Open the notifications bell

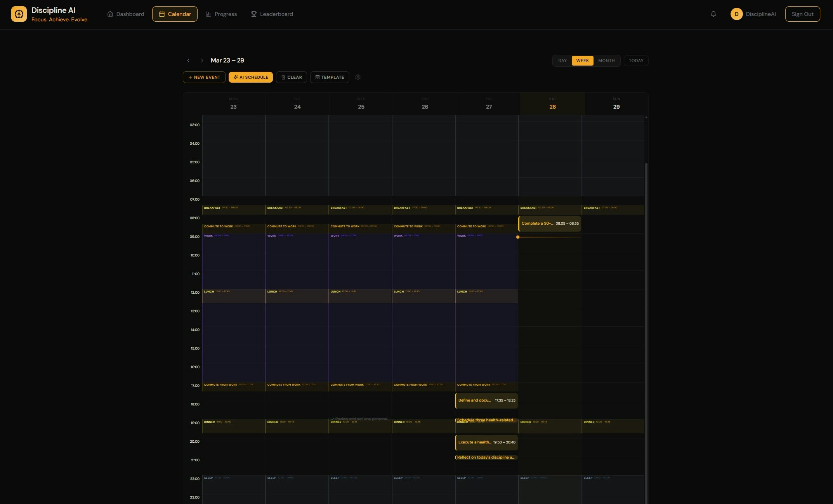point(713,14)
